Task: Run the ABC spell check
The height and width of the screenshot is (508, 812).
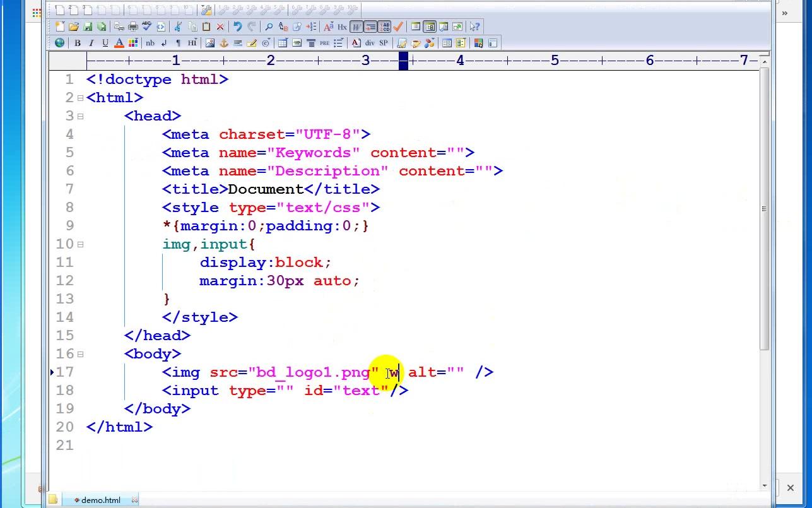Action: (x=147, y=27)
